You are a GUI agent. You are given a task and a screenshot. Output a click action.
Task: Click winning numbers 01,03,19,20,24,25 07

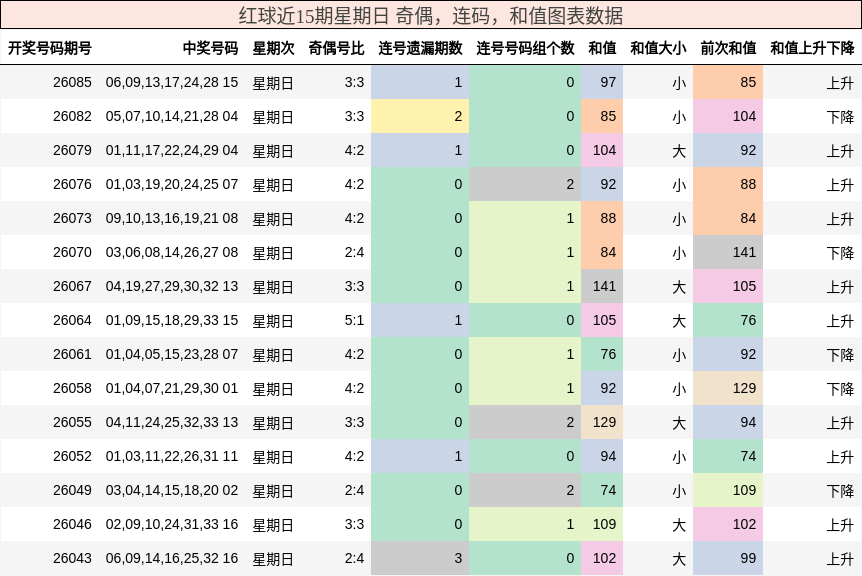tap(172, 185)
